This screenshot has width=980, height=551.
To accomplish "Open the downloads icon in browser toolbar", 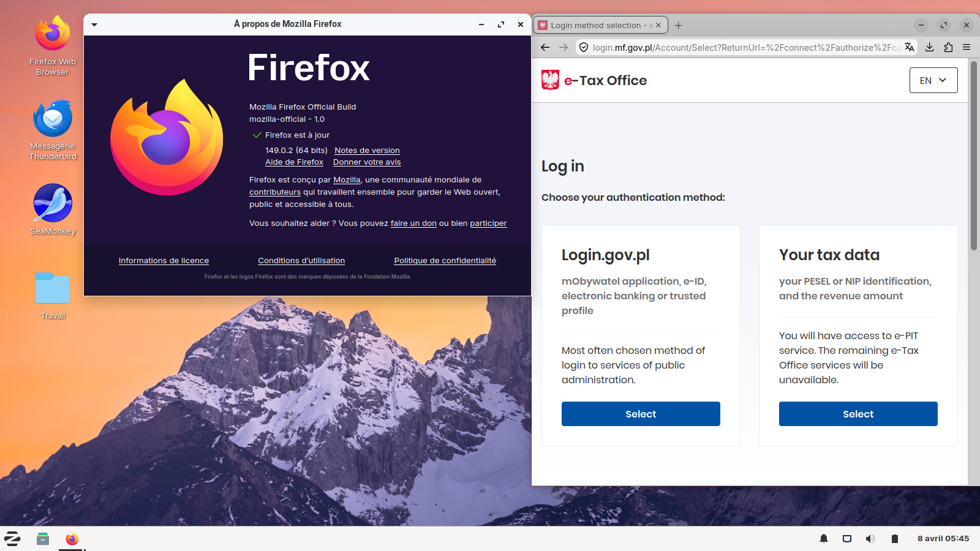I will [x=929, y=47].
